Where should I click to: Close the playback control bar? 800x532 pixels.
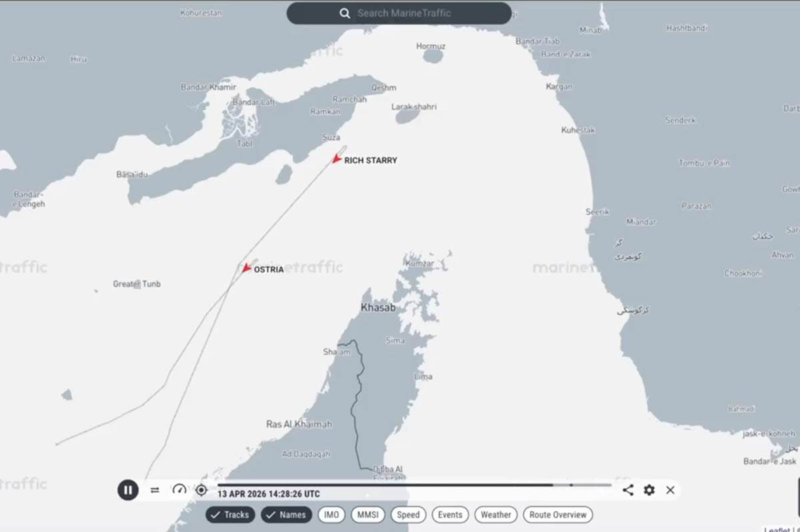tap(670, 490)
